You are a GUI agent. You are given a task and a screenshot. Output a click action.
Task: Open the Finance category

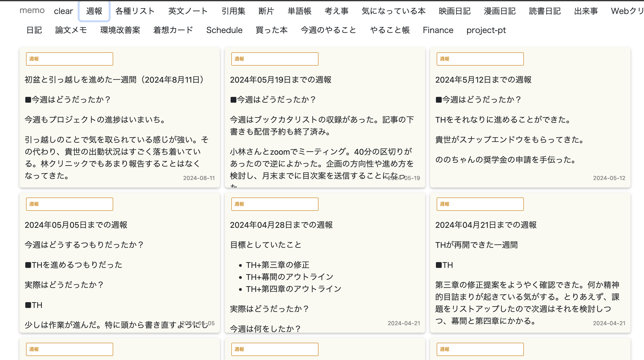click(x=438, y=30)
